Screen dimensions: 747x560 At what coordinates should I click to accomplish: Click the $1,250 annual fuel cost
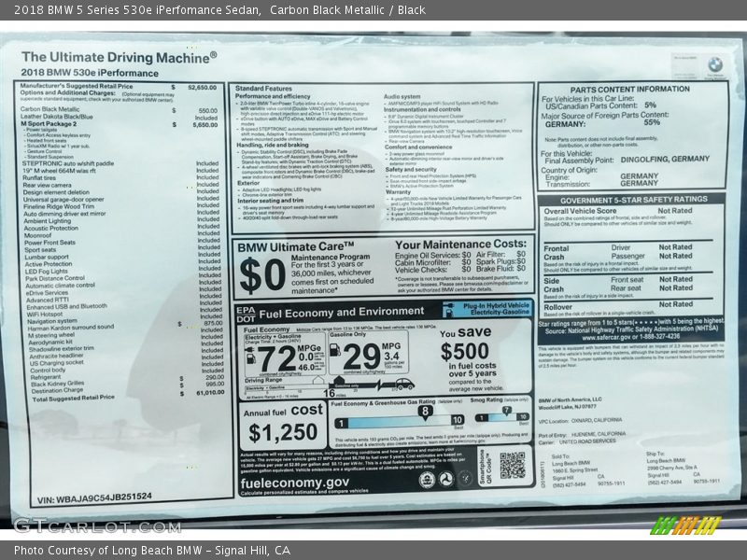coord(283,433)
